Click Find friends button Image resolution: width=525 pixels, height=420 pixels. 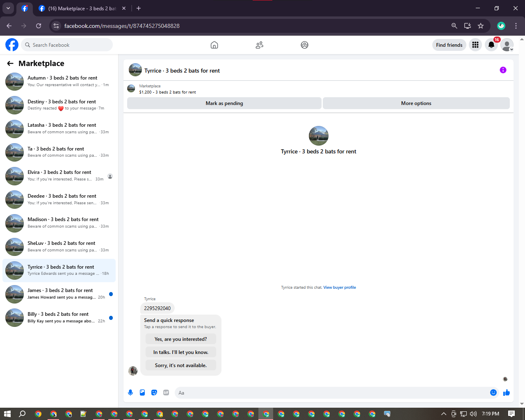pos(449,45)
